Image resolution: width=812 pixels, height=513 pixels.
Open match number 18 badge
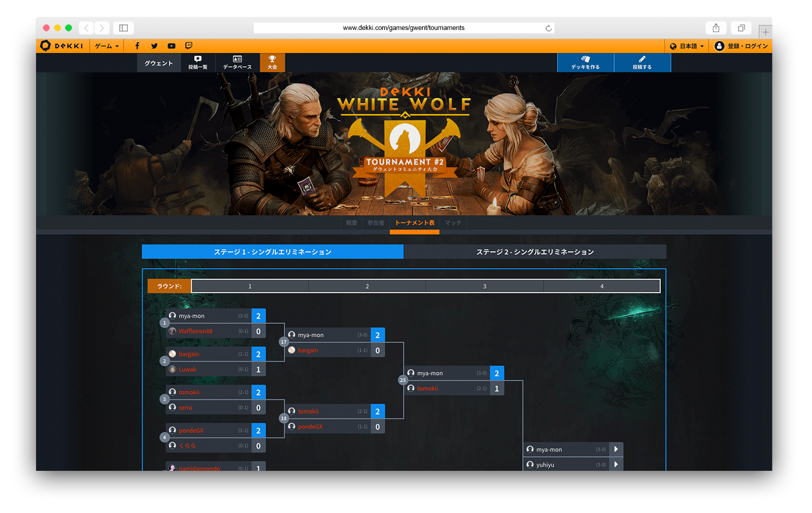(283, 419)
